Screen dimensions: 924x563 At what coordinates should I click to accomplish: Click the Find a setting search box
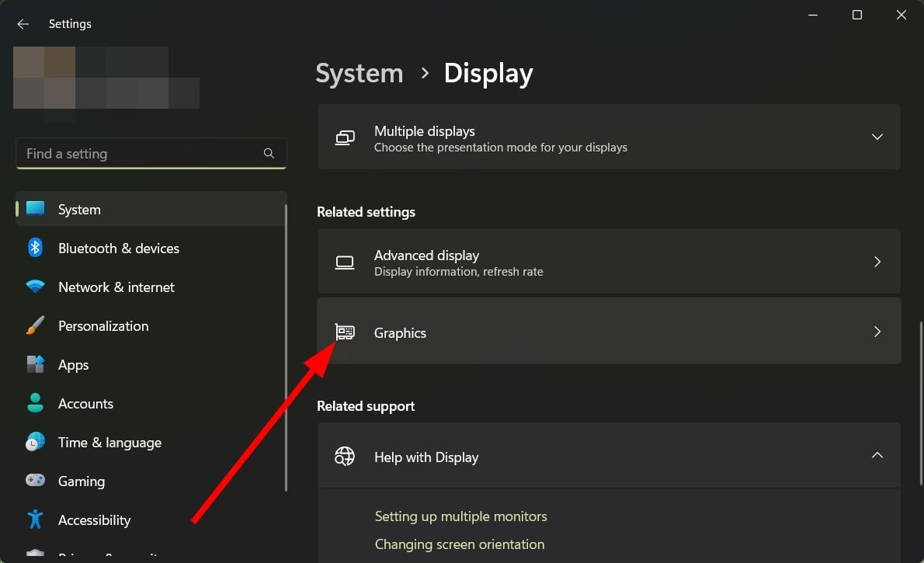140,154
